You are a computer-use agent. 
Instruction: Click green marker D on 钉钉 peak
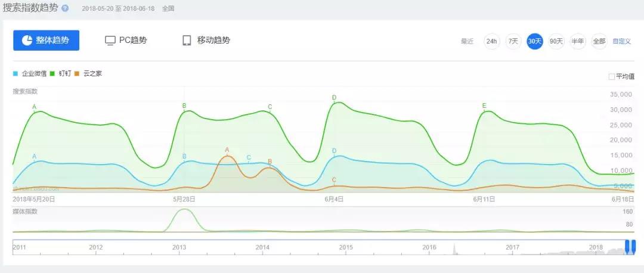(x=335, y=98)
